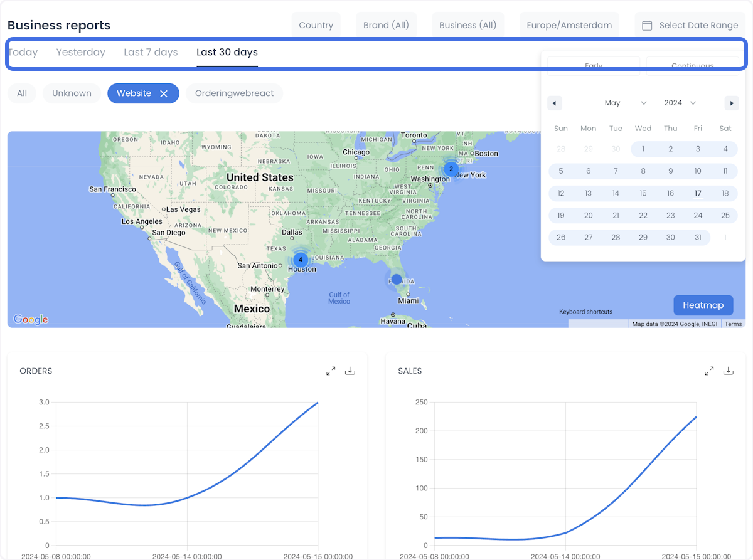Choose May 8 in the calendar
Screen dimensions: 753x560
point(643,171)
